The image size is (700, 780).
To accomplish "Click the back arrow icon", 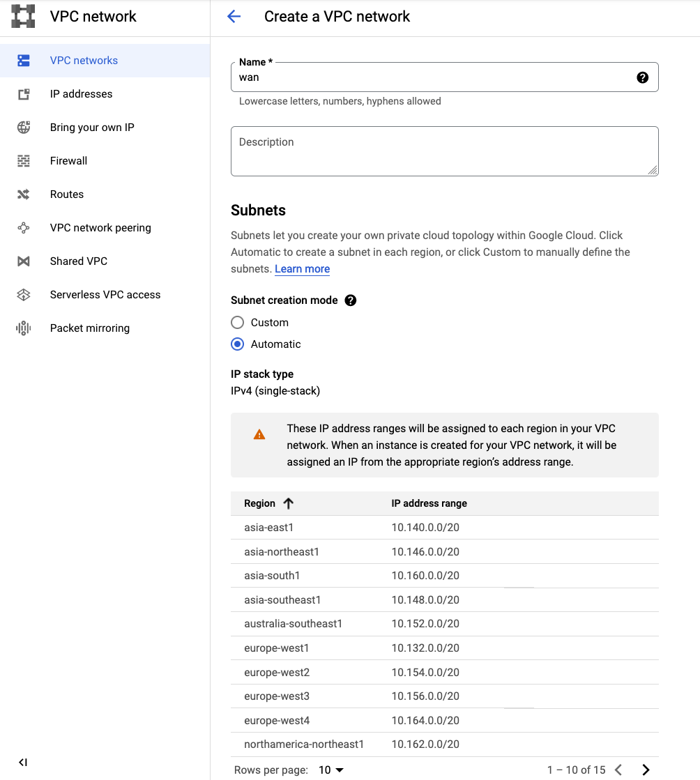I will (x=234, y=17).
